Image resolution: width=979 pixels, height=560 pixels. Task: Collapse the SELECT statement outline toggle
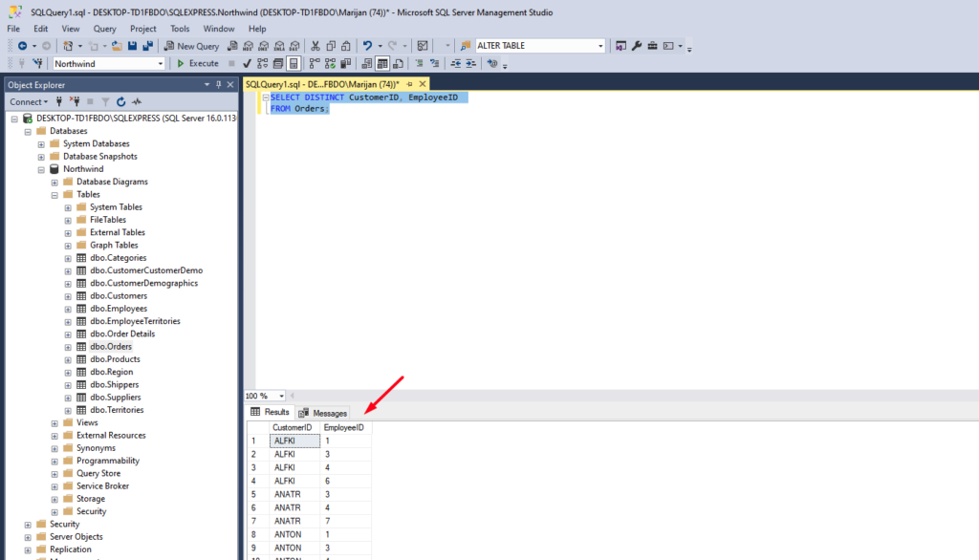pyautogui.click(x=266, y=97)
